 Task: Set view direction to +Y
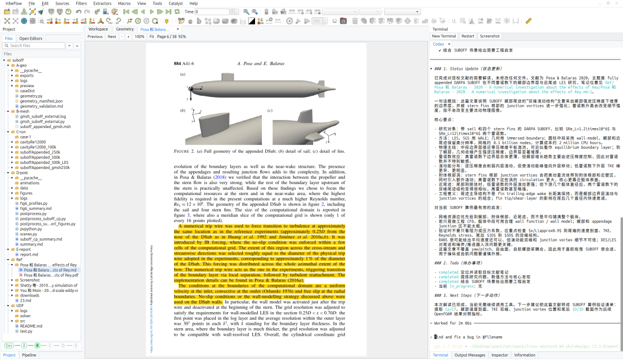[x=67, y=21]
